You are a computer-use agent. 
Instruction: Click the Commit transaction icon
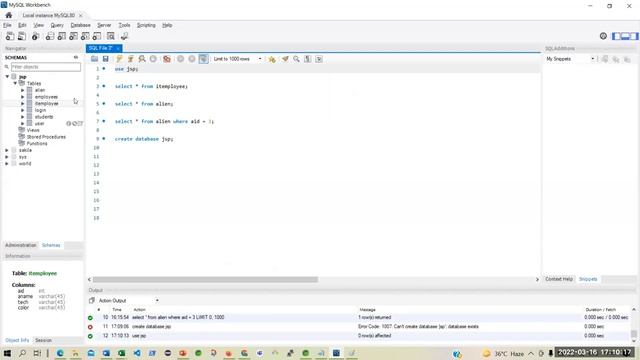coord(180,59)
